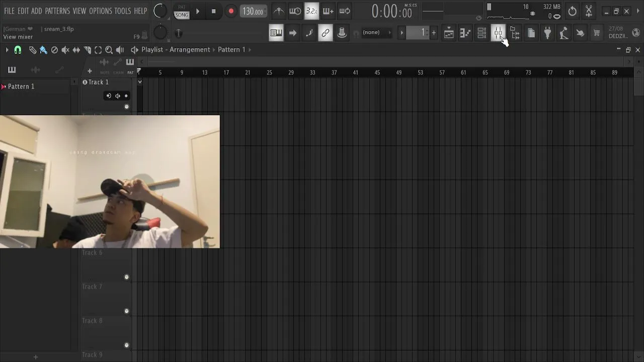Click the pattern number 1 field
The height and width of the screenshot is (362, 644).
point(418,33)
